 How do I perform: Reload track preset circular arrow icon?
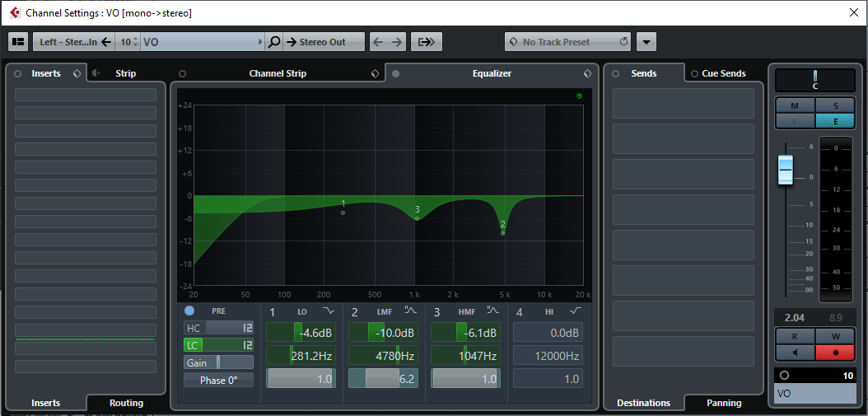(x=624, y=41)
